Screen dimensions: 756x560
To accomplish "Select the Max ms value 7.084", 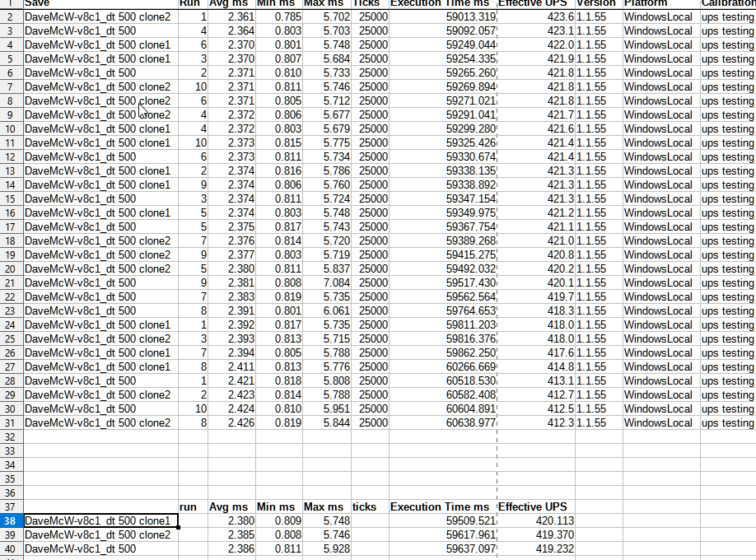I will tap(326, 282).
